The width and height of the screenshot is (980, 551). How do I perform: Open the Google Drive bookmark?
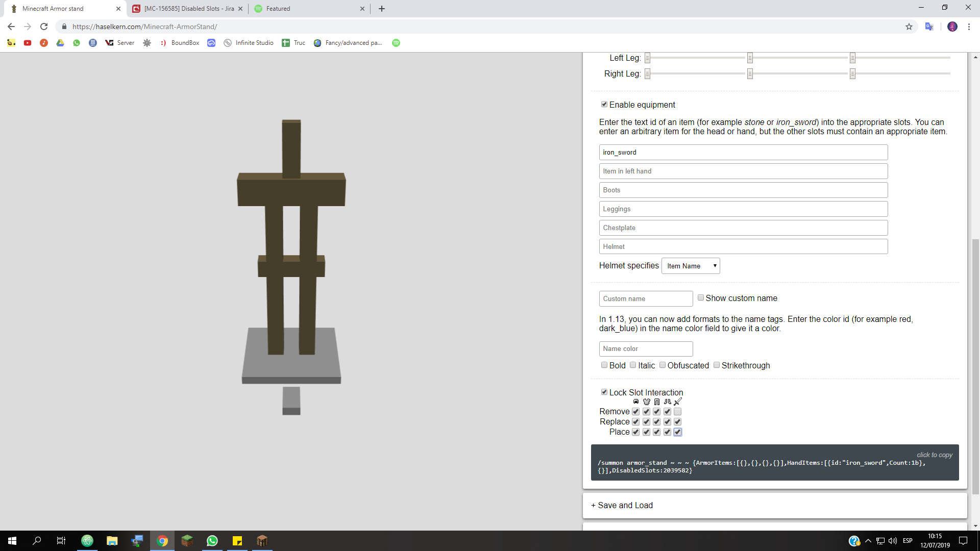pyautogui.click(x=60, y=43)
